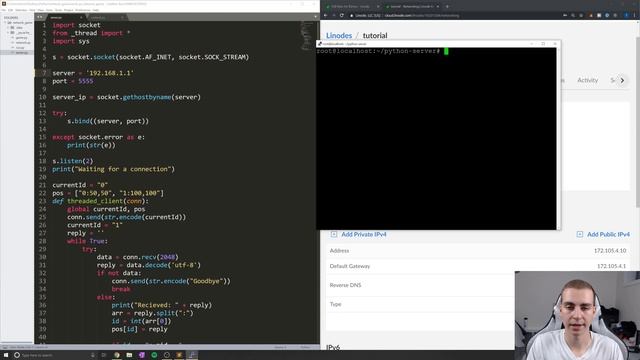Open the Windows Start menu
This screenshot has width=640, height=360.
(6, 355)
